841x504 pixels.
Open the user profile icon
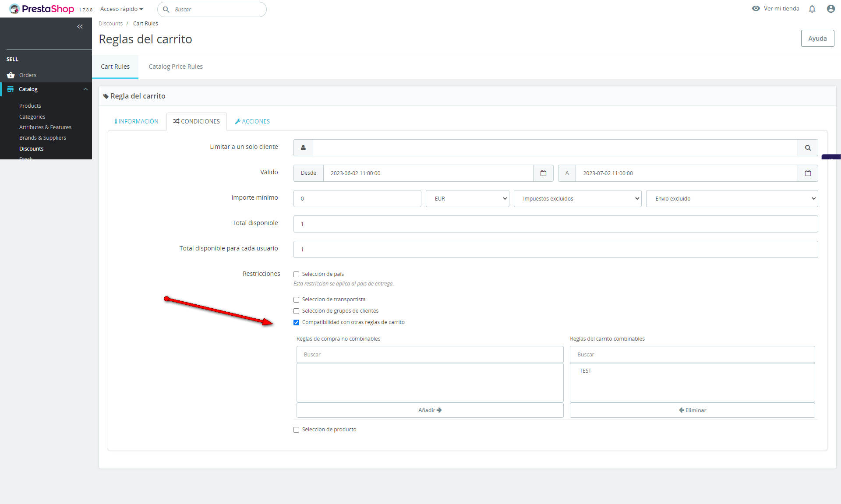(830, 9)
